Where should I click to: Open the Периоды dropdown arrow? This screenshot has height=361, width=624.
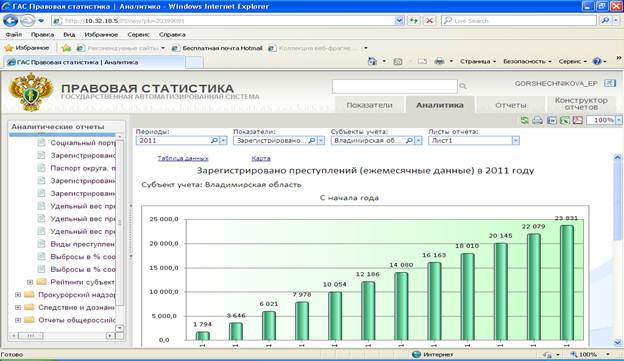tap(223, 140)
